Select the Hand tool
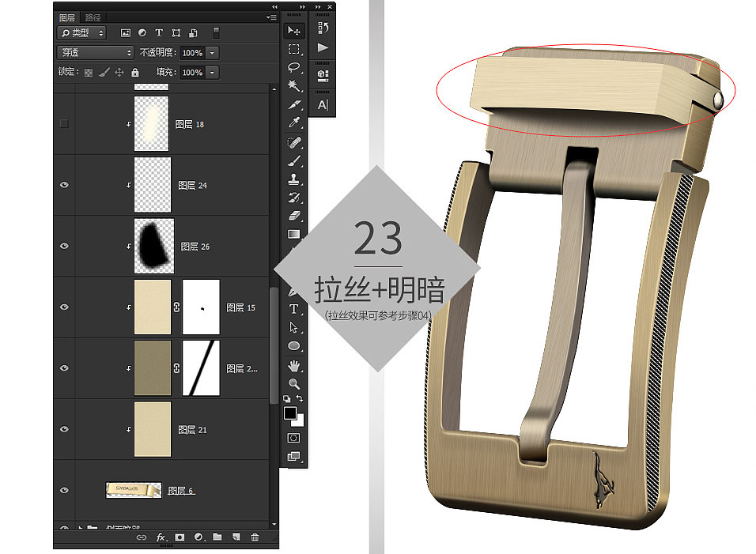The width and height of the screenshot is (756, 554). (x=293, y=366)
